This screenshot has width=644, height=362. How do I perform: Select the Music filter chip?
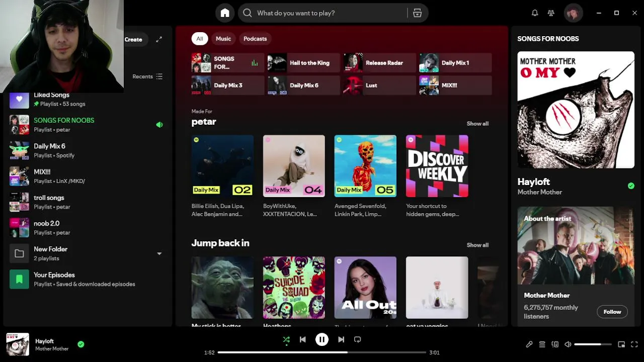[223, 39]
